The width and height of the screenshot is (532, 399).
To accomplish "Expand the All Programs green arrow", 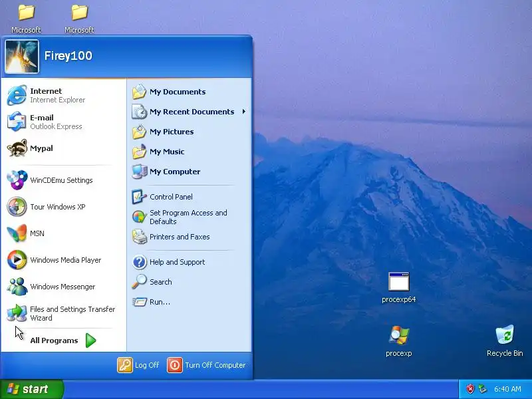I will (x=90, y=340).
